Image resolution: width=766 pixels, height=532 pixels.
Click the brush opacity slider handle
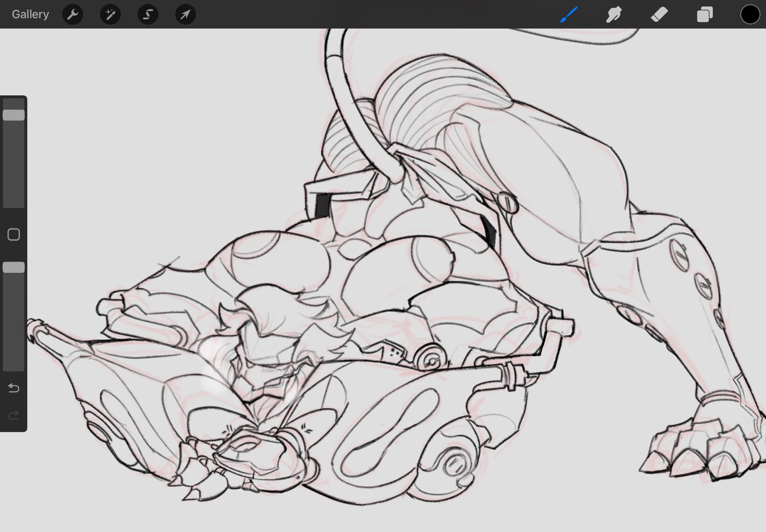click(14, 267)
